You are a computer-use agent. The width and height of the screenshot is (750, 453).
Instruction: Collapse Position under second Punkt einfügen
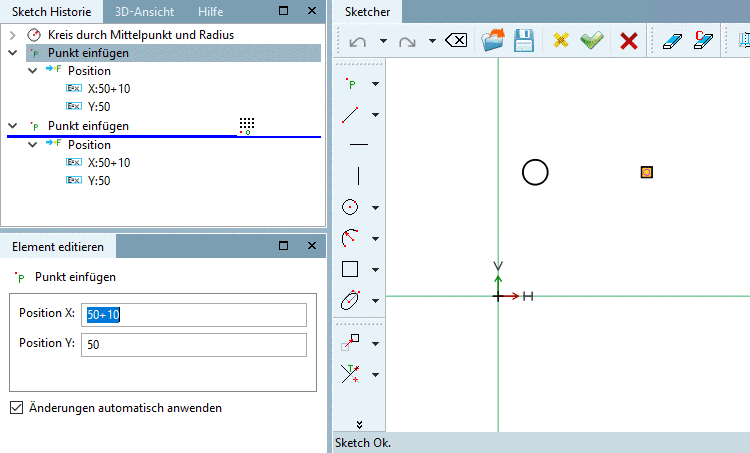point(33,144)
